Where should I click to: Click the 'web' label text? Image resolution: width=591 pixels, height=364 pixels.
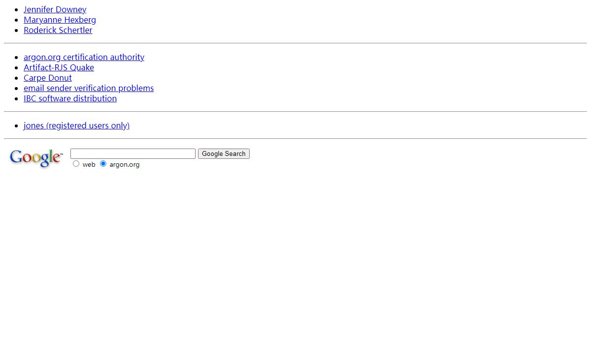tap(89, 165)
